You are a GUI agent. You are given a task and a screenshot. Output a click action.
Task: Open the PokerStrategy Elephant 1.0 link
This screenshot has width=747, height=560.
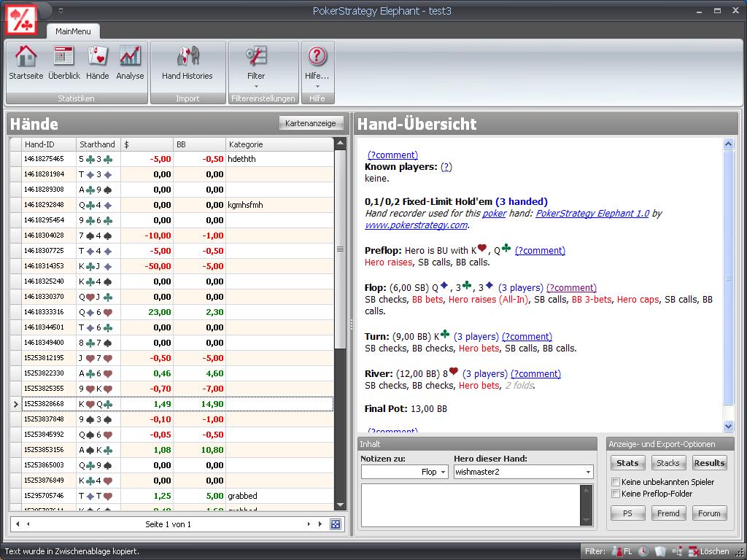coord(592,214)
